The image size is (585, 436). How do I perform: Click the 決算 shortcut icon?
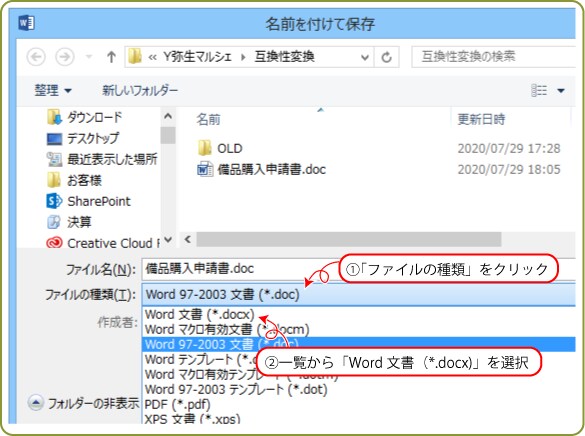(x=54, y=222)
